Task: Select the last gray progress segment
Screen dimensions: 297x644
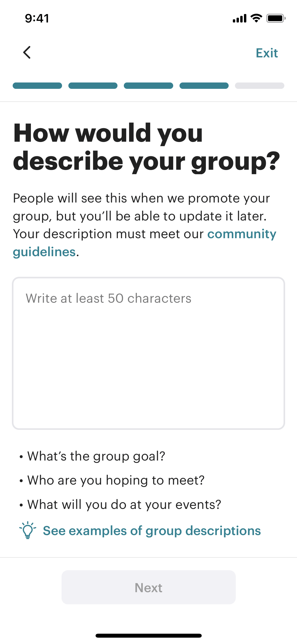Action: [260, 86]
